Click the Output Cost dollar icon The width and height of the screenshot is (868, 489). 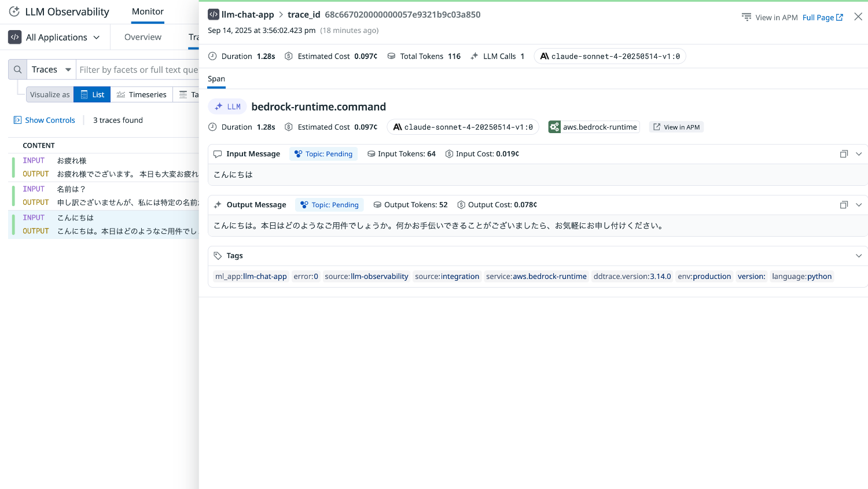[x=461, y=205]
